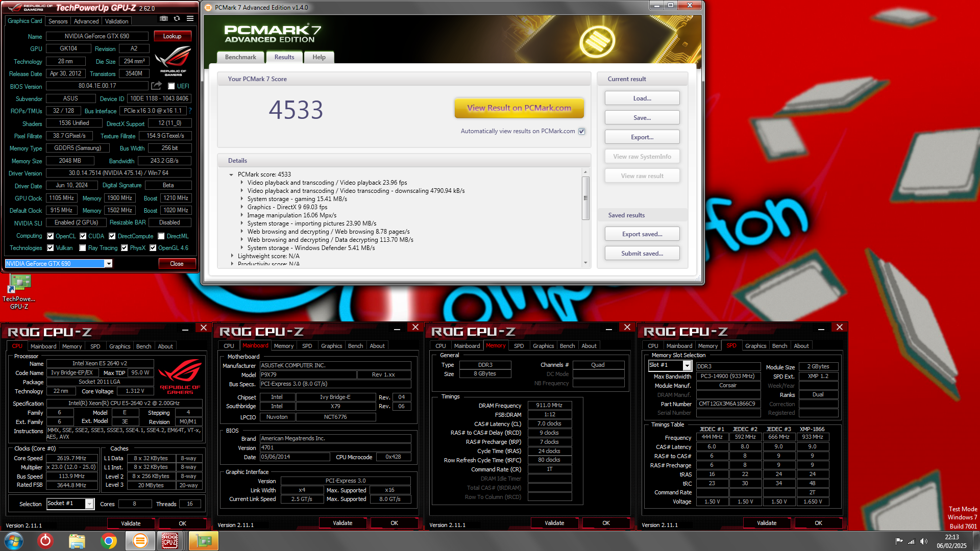Screen dimensions: 980x551
Task: Toggle automatically view results on PCMark.com checkbox
Action: click(x=582, y=131)
